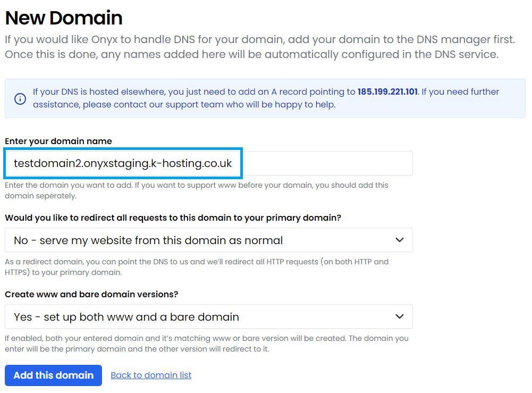
Task: Open the 'No - serve my website from this domain' dropdown
Action: (x=209, y=240)
